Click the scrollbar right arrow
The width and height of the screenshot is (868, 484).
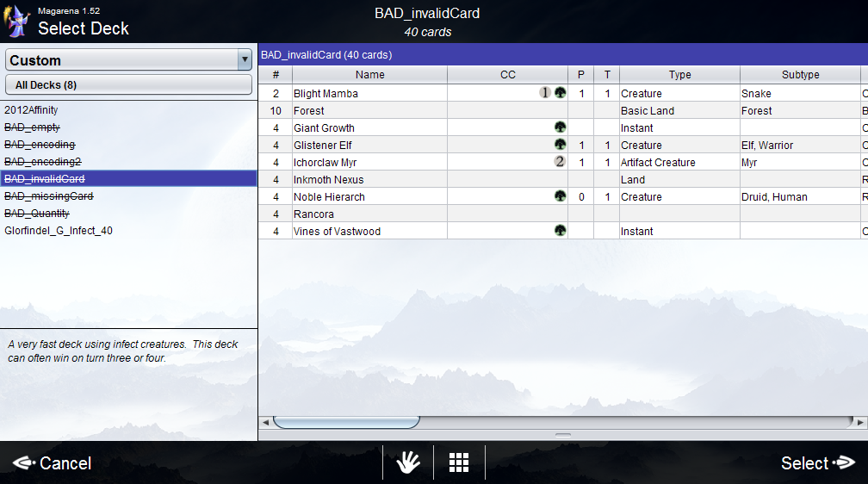pos(860,422)
